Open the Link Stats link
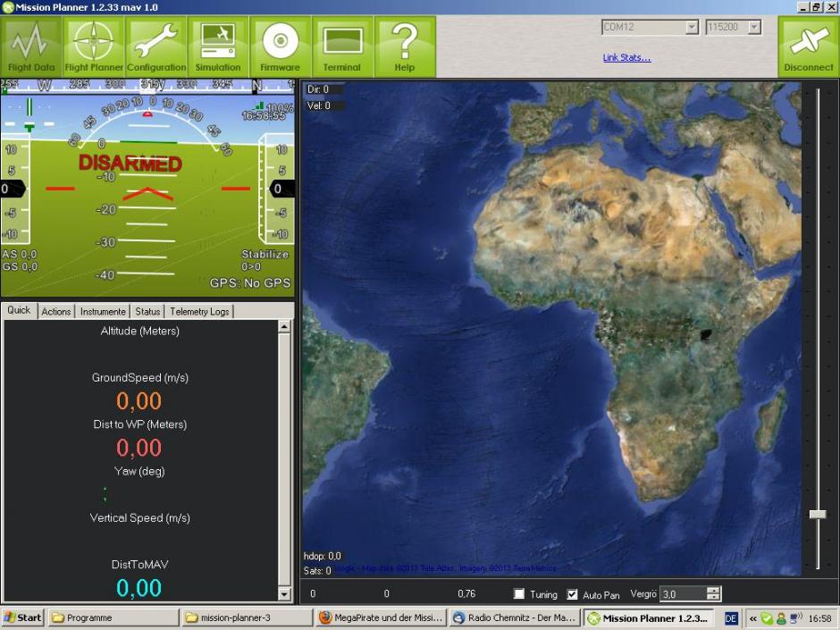 point(626,58)
